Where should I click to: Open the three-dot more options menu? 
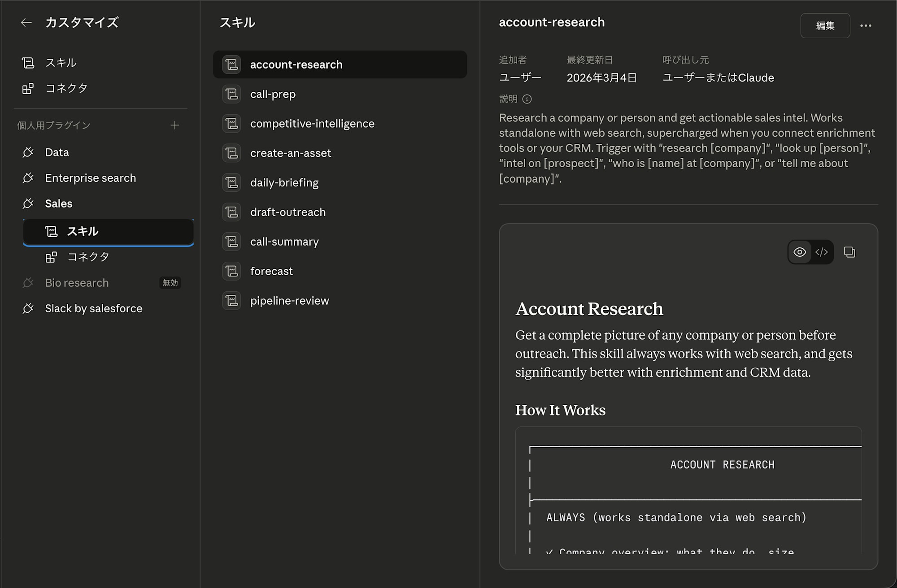[866, 26]
